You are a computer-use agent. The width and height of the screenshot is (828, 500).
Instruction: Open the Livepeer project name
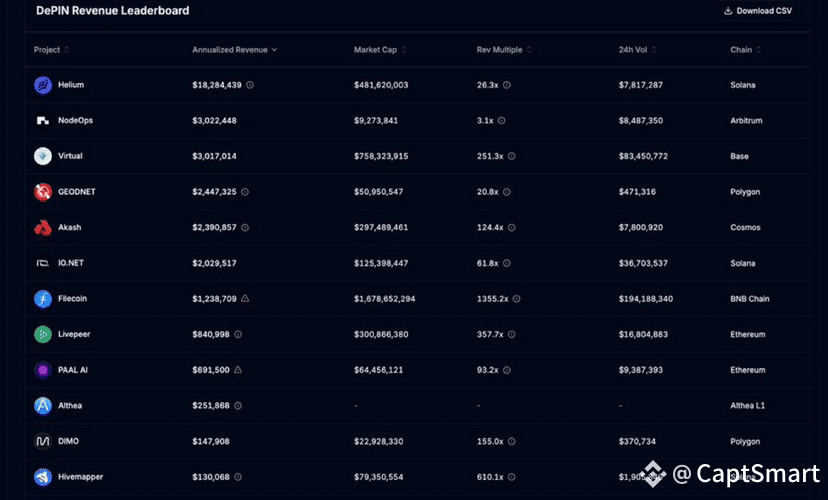point(74,334)
